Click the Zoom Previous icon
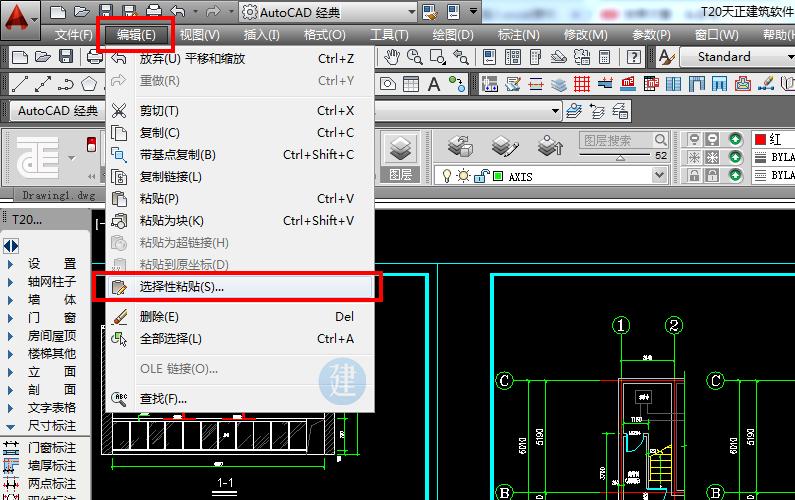 (461, 57)
